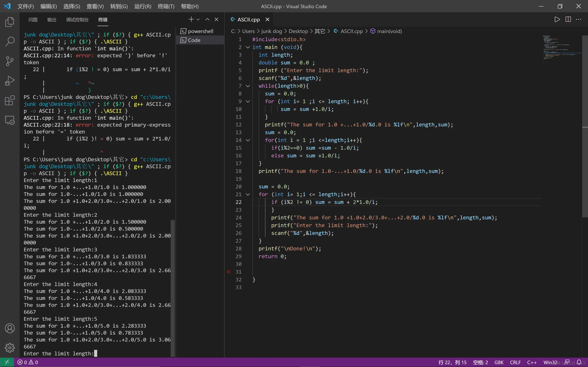The image size is (588, 367).
Task: Open Source Control view
Action: point(10,61)
